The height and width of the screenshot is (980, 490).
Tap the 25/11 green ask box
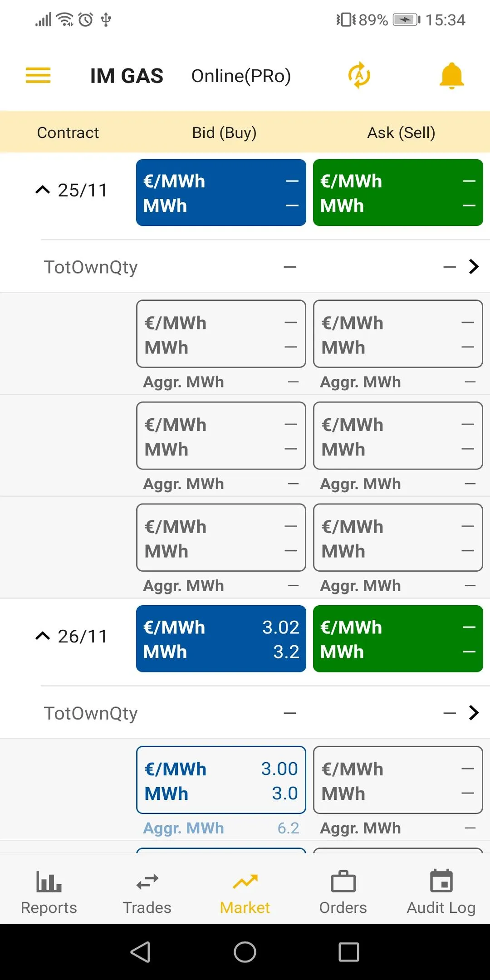pos(398,192)
